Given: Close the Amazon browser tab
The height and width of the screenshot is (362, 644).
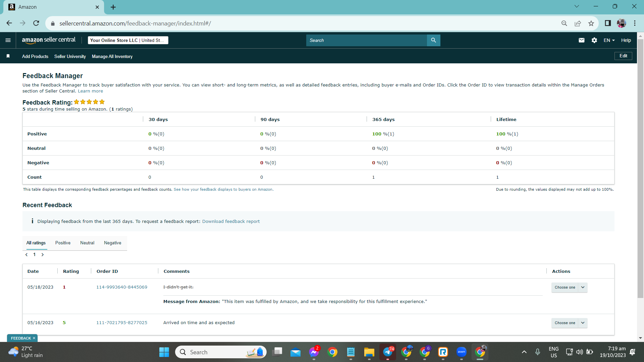Looking at the screenshot, I should (97, 7).
